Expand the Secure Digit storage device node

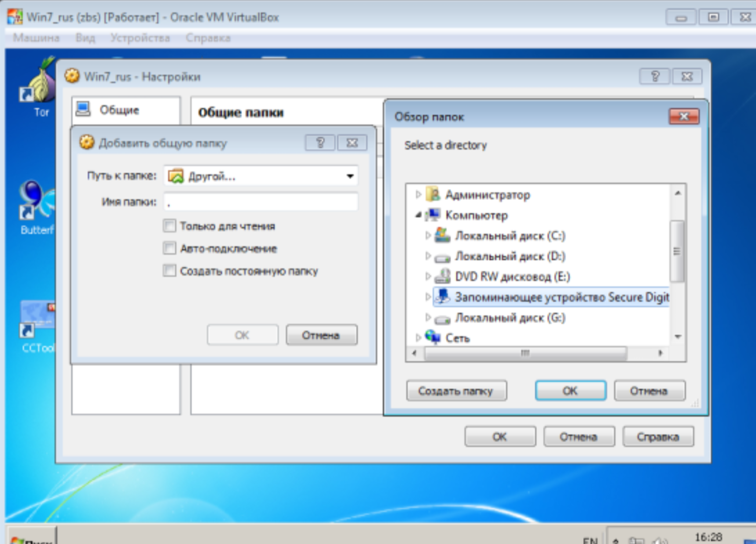click(x=428, y=297)
